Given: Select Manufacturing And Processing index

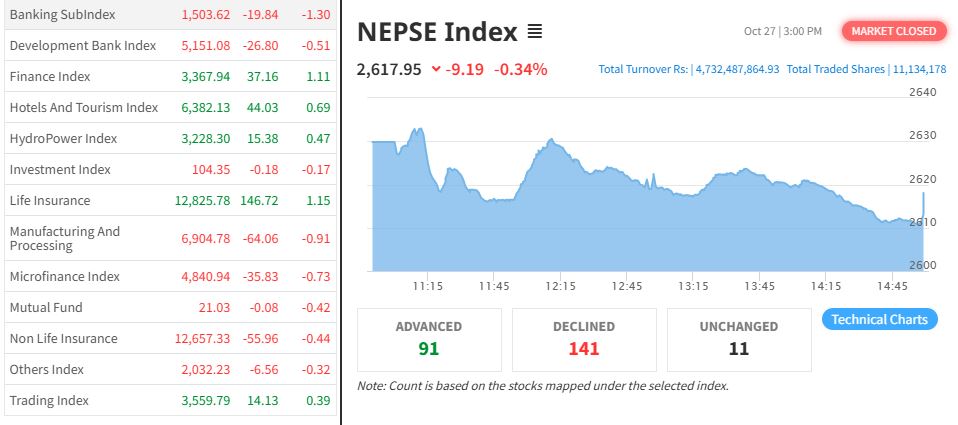Looking at the screenshot, I should tap(65, 239).
